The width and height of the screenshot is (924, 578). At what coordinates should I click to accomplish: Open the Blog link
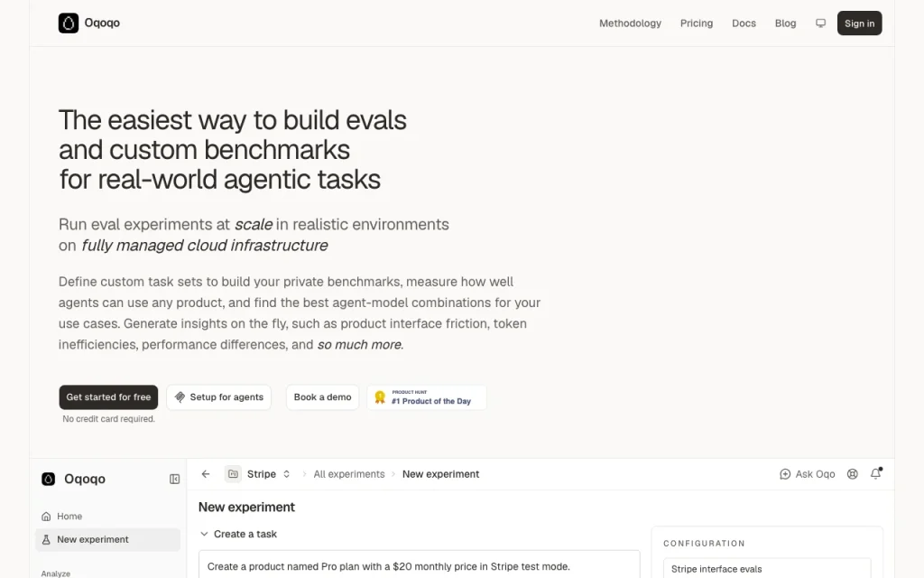click(785, 23)
